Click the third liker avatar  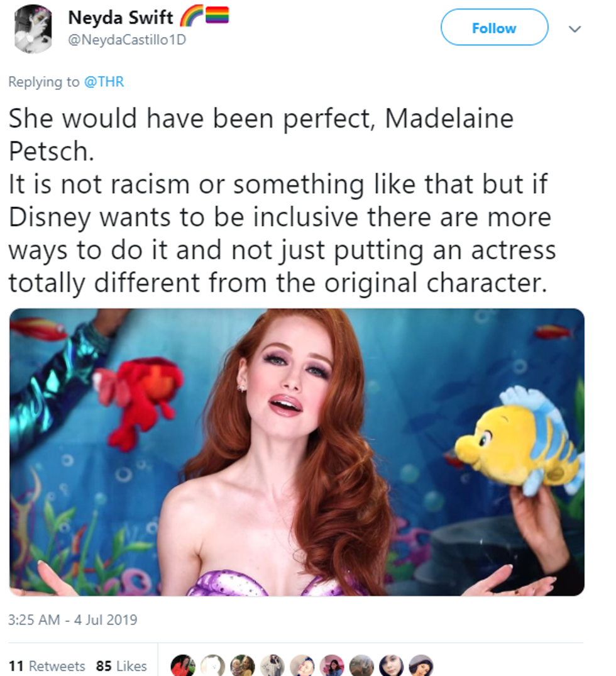[x=243, y=665]
